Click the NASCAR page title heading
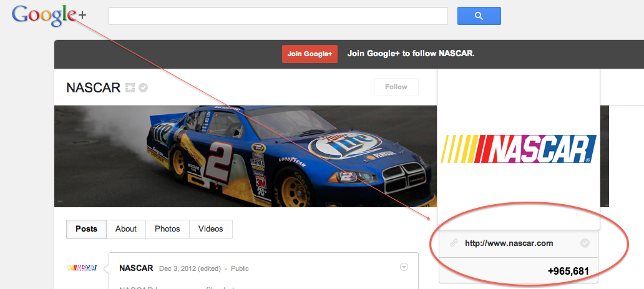Viewport: 644px width, 289px height. [x=93, y=87]
